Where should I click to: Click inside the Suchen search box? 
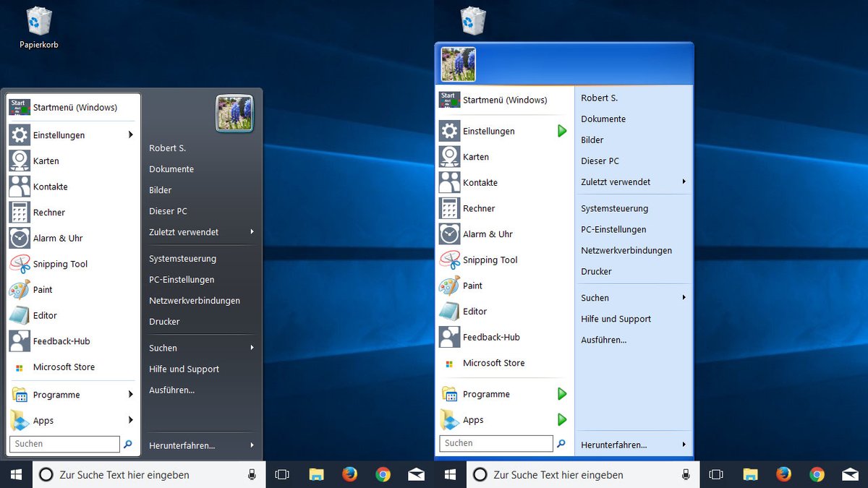pos(64,443)
